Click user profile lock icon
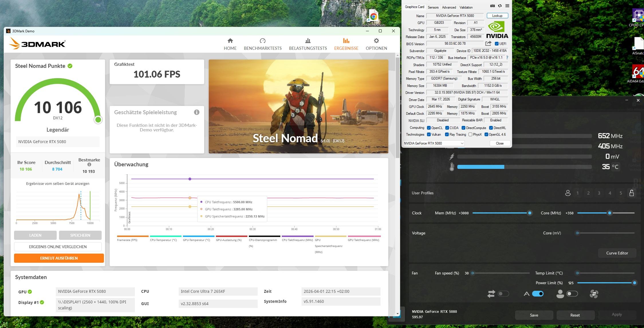 631,193
